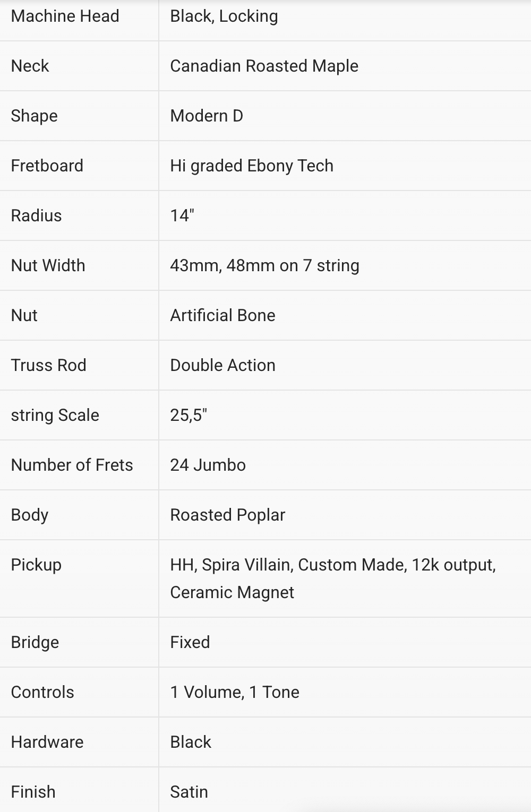Click the Pickup row label

point(36,565)
